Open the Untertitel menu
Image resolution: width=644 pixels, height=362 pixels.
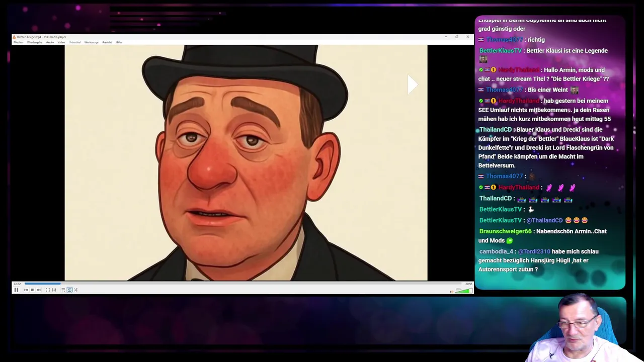74,42
